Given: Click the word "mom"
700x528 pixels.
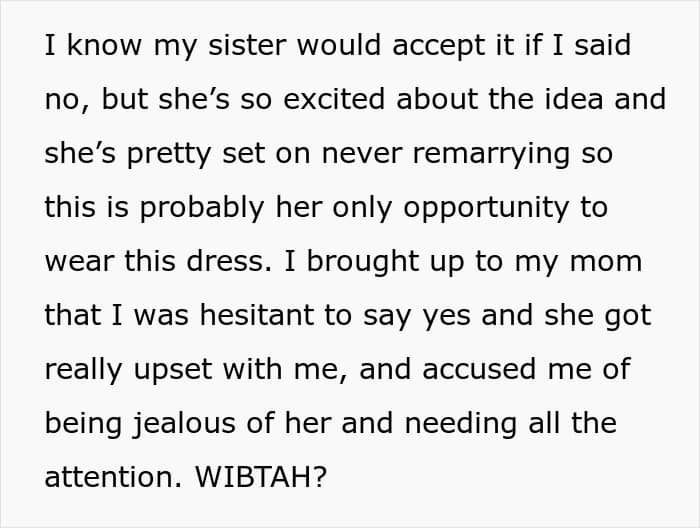Looking at the screenshot, I should [x=606, y=261].
